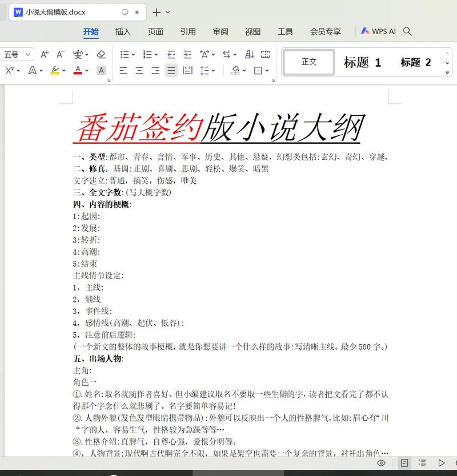Click the monitor icon on document tab
This screenshot has width=457, height=476.
pyautogui.click(x=125, y=12)
